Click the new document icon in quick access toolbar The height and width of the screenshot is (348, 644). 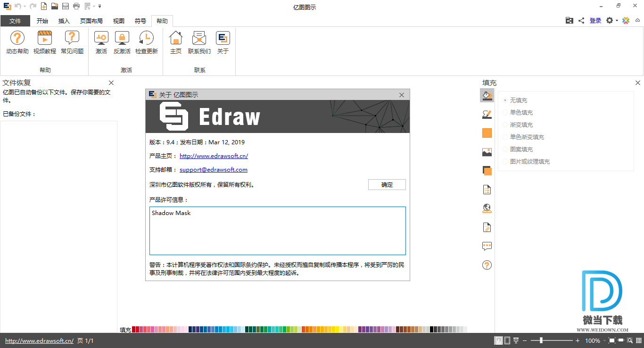tap(44, 6)
